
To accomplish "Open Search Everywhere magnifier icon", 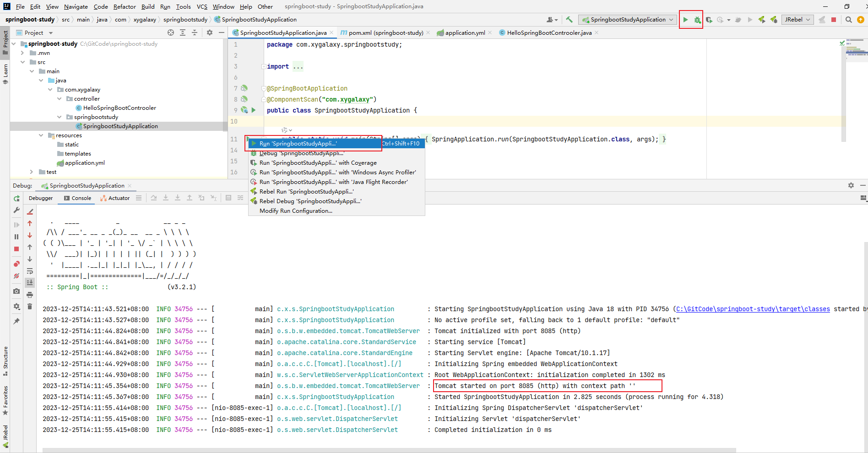I will pos(848,20).
